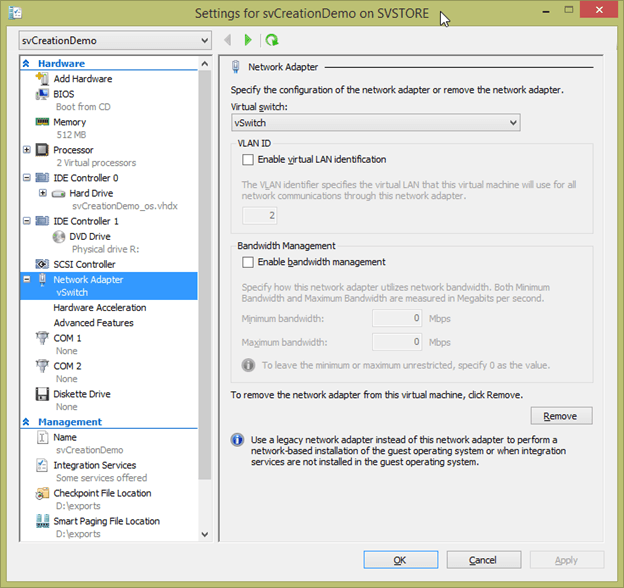Click the 'Boot from CD' entry
Screen dimensions: 624x588
point(83,107)
